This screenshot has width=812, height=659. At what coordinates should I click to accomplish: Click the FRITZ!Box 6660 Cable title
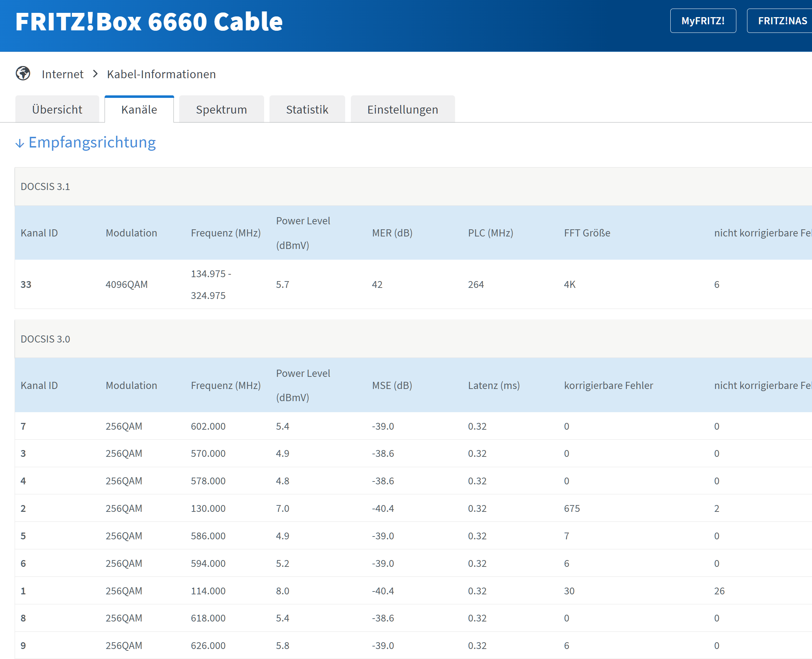[149, 21]
